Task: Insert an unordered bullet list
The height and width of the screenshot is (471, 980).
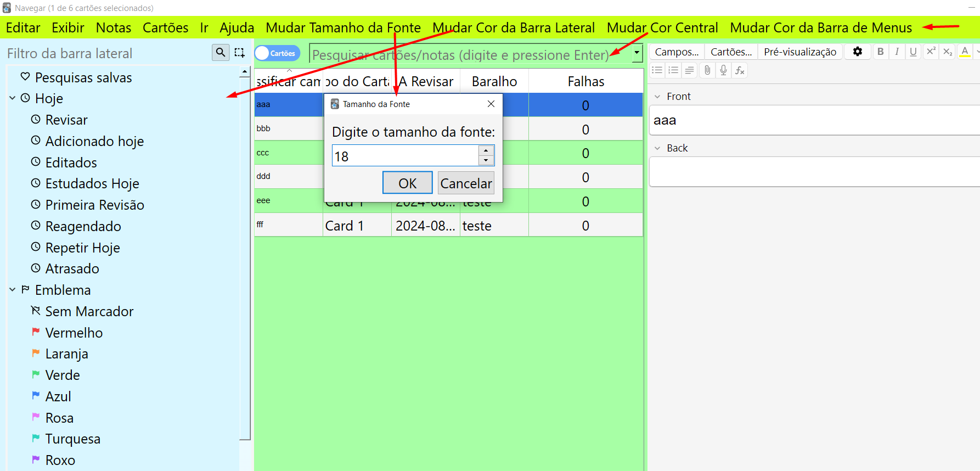Action: point(657,70)
